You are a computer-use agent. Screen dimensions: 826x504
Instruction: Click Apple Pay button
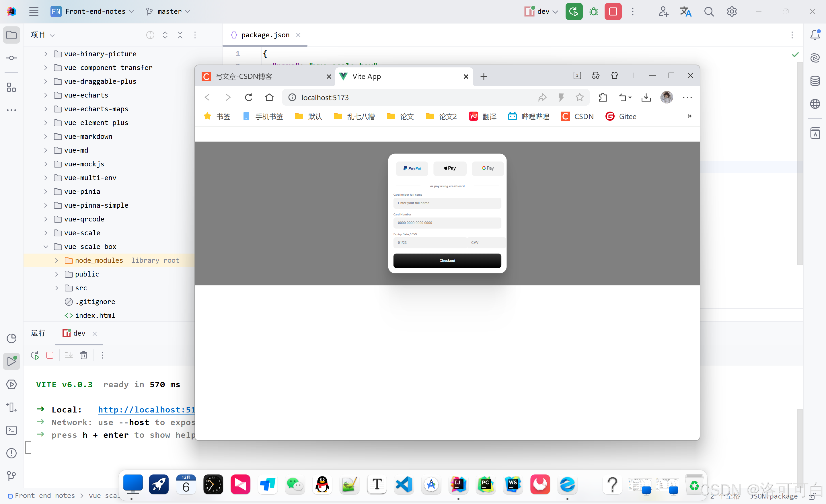[450, 168]
